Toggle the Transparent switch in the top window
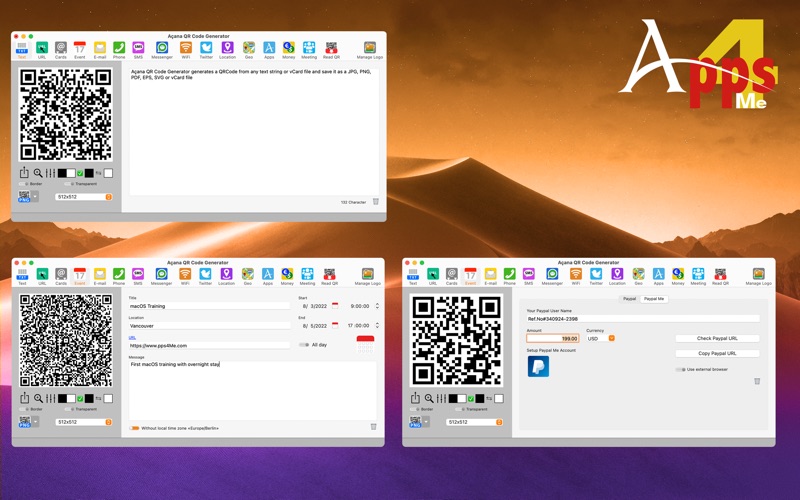800x500 pixels. [69, 184]
